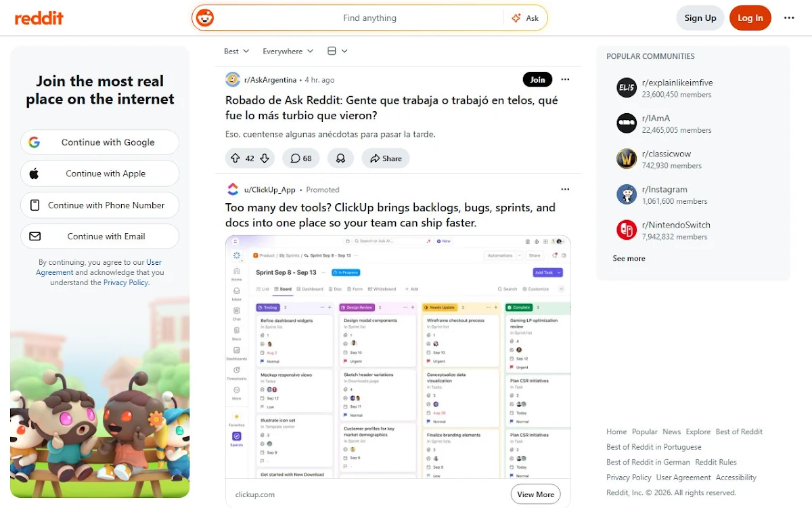Open the ClickUp sprint board ad image

[x=398, y=357]
